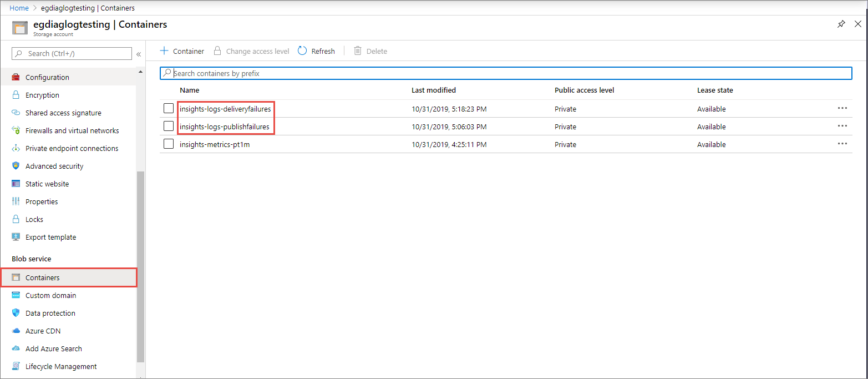Check the insights-logs-deliveryfailures checkbox
Viewport: 868px width, 379px height.
coord(169,108)
